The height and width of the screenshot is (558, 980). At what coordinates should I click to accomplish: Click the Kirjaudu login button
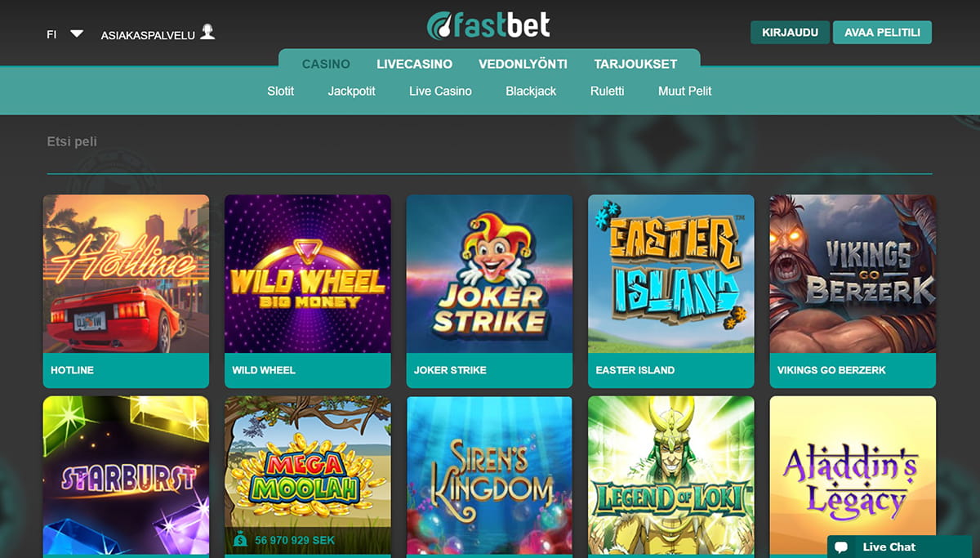tap(790, 33)
